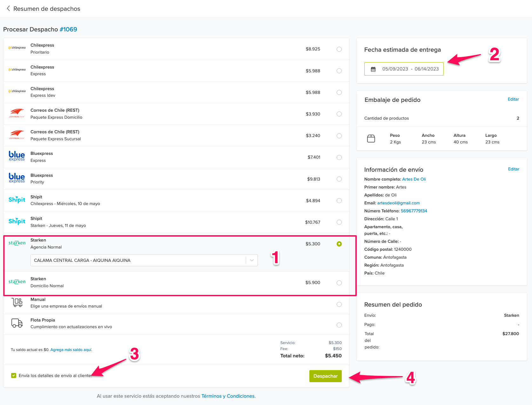This screenshot has height=405, width=532.
Task: Click the calendar icon in delivery date field
Action: [373, 69]
